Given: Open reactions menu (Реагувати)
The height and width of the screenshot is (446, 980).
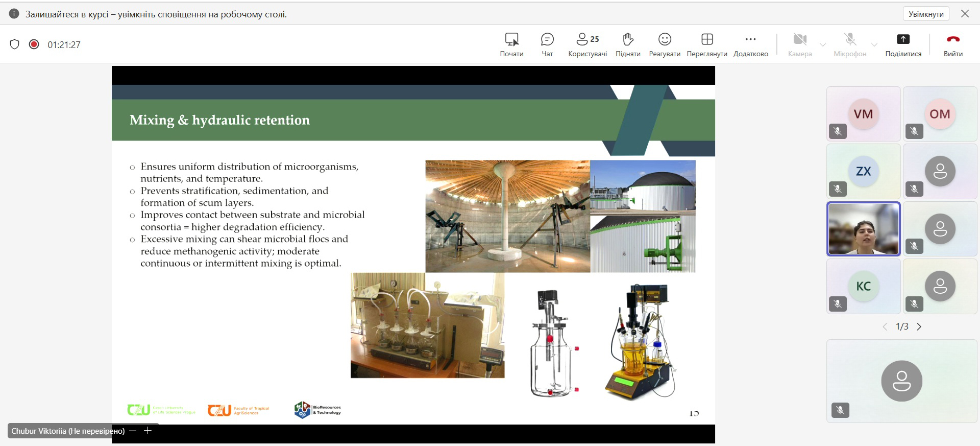Looking at the screenshot, I should tap(665, 44).
